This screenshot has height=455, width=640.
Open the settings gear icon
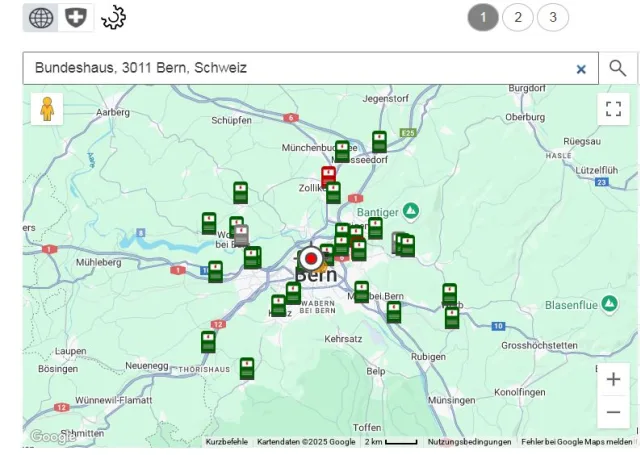[x=113, y=18]
